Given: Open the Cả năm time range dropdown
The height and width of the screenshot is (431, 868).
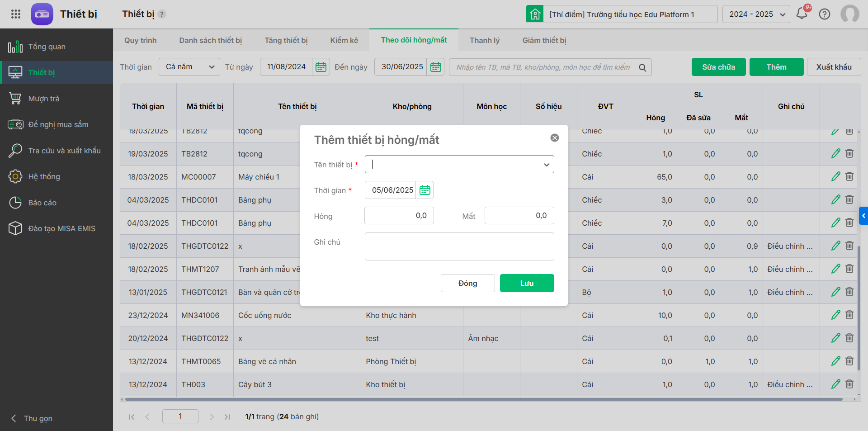Looking at the screenshot, I should pyautogui.click(x=189, y=67).
